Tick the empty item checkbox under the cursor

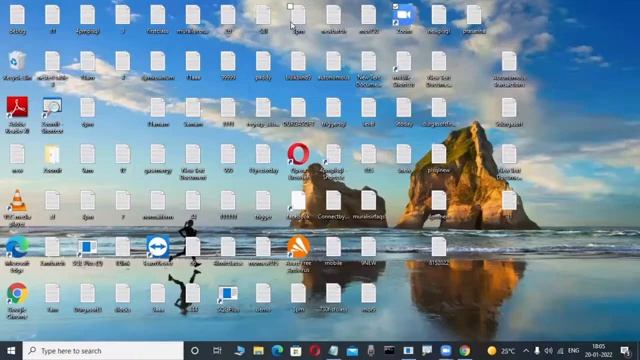point(290,7)
